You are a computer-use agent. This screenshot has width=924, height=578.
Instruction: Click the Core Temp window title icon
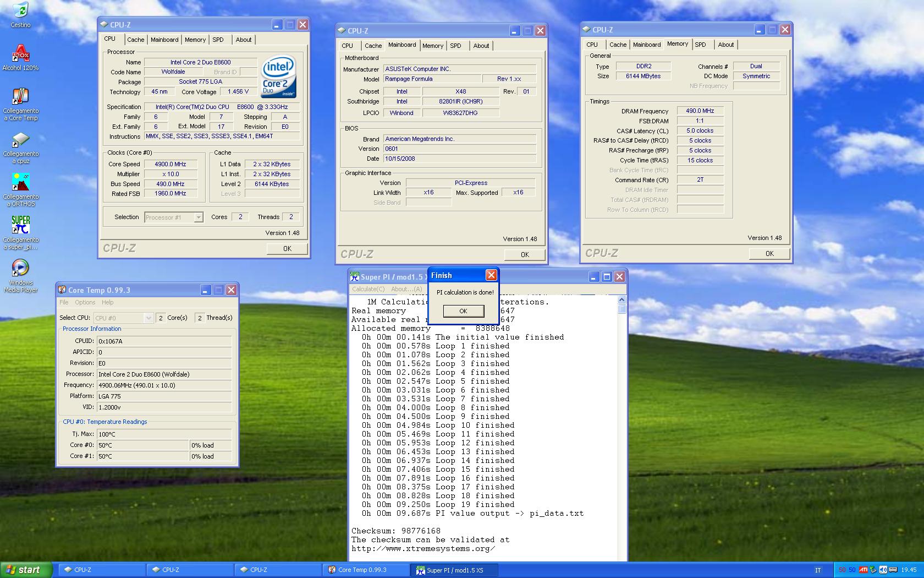[x=62, y=290]
